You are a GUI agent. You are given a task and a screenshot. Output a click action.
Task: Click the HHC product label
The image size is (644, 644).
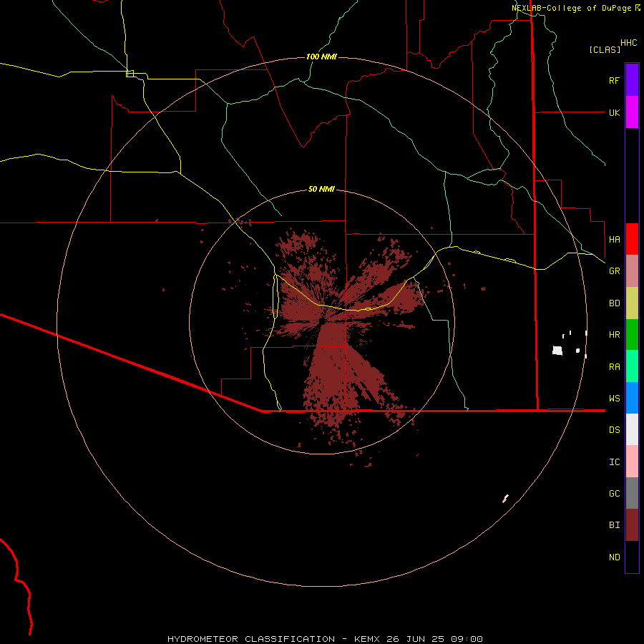(x=628, y=43)
